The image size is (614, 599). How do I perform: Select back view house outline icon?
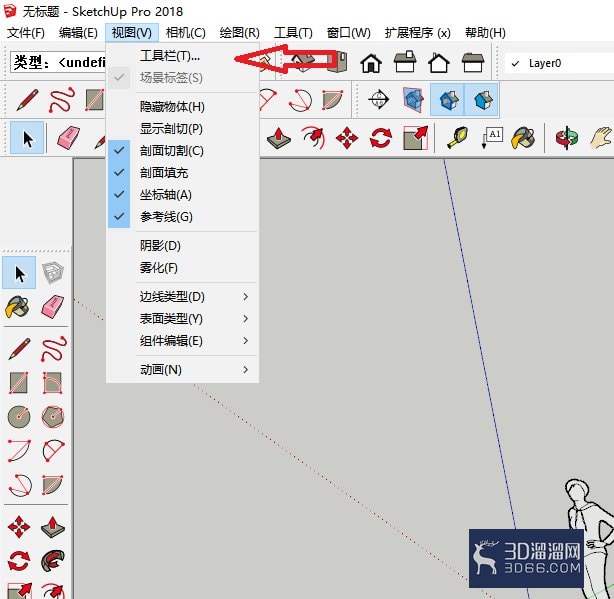click(x=439, y=63)
